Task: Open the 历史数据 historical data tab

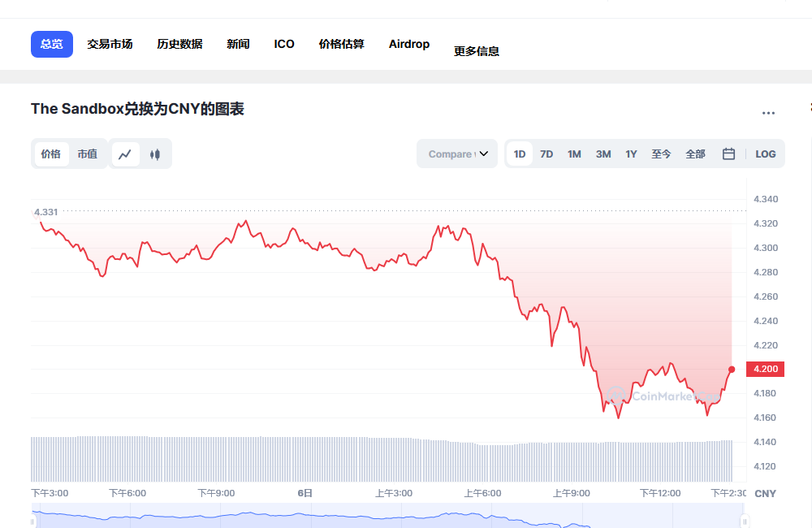Action: click(x=179, y=44)
